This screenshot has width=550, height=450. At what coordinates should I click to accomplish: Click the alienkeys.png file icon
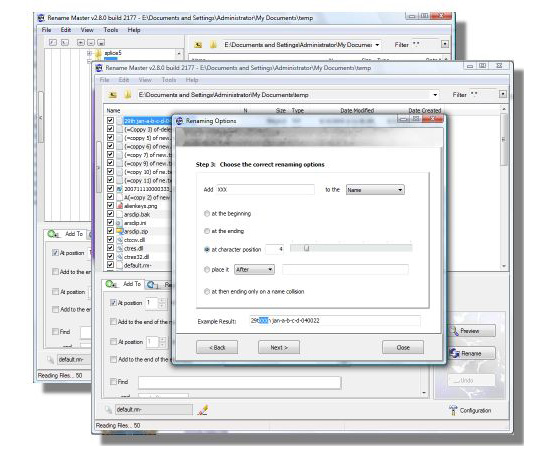click(x=120, y=206)
